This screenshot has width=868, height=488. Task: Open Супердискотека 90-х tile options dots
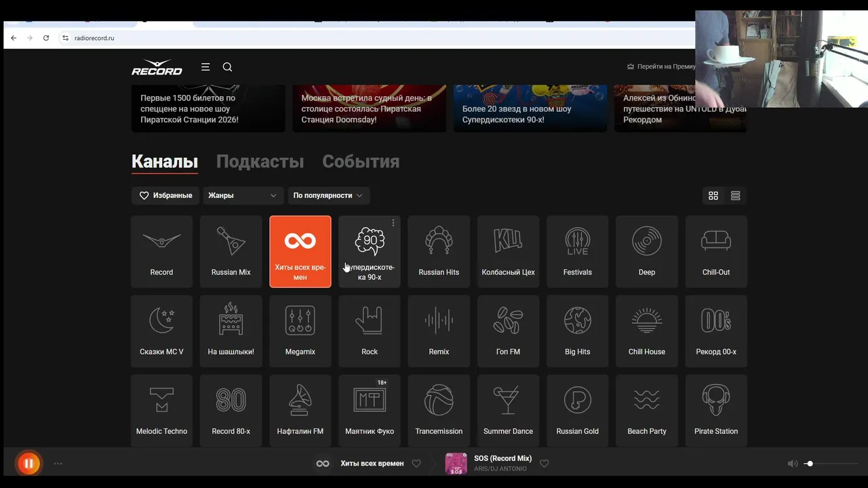tap(393, 223)
